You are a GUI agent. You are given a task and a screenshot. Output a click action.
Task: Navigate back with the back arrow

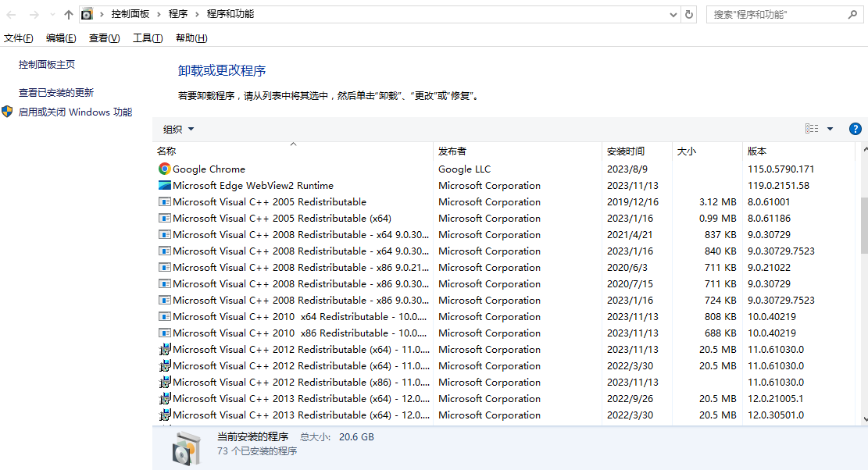[12, 13]
